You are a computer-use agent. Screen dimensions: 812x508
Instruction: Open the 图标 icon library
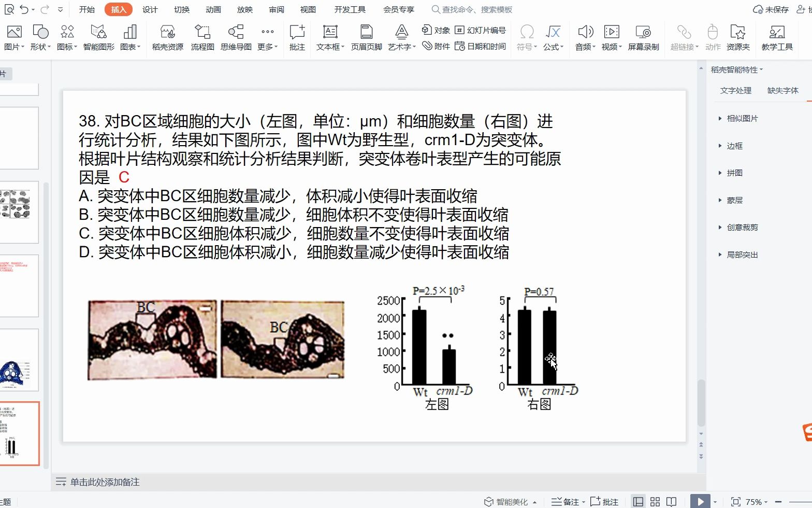[67, 38]
